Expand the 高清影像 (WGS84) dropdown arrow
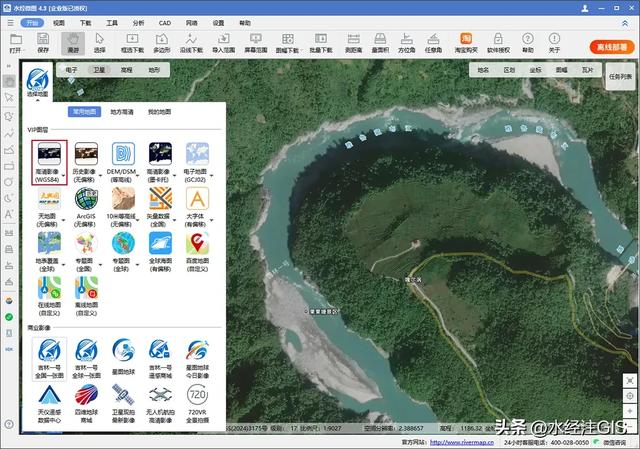 click(x=64, y=176)
